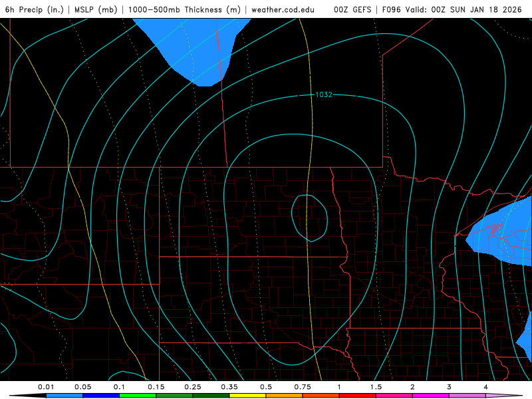Click the small closed isobar circle at map center
The height and width of the screenshot is (399, 532).
(309, 218)
